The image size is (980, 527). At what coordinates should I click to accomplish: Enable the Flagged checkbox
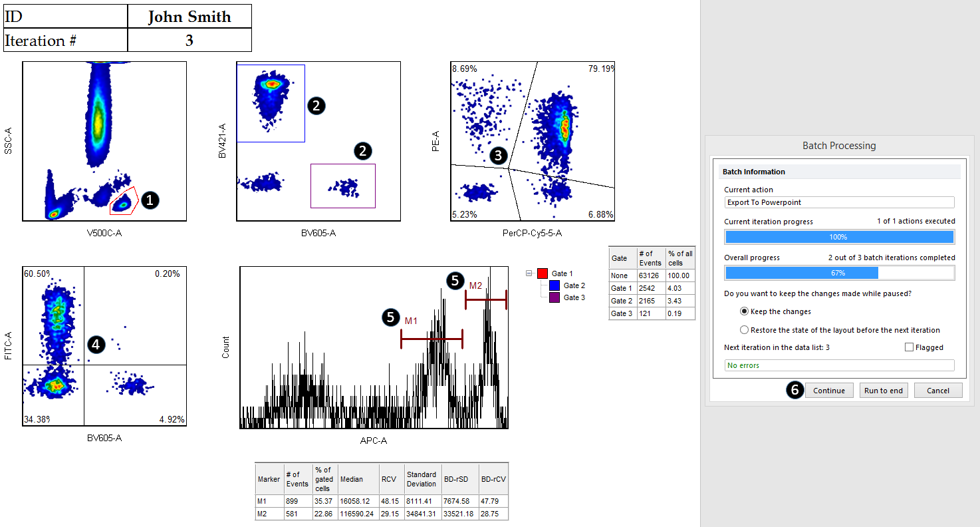pos(909,347)
